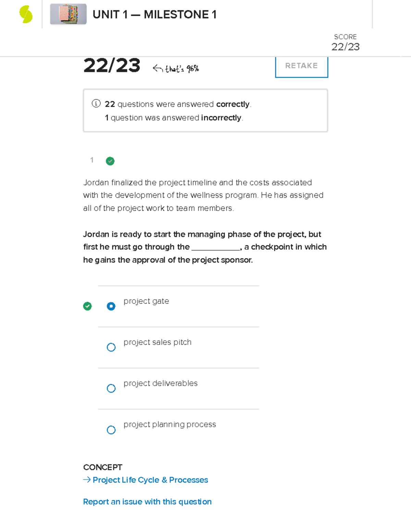Click the large 22/23 score heading
Image resolution: width=411 pixels, height=532 pixels.
tap(112, 66)
